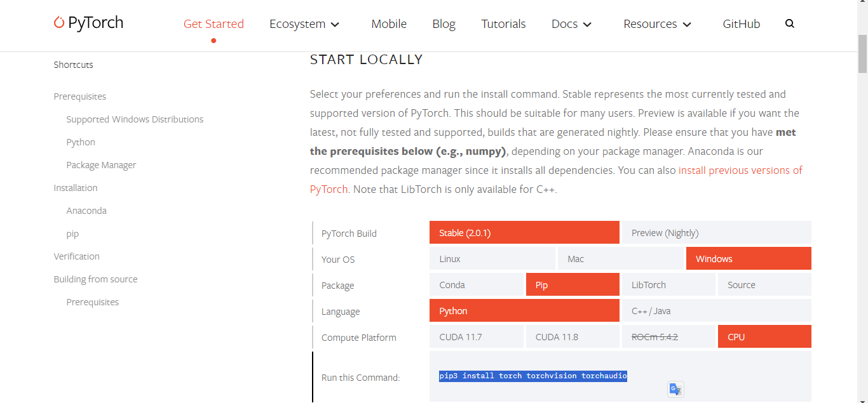Jump to Installation section shortcut
The image size is (868, 403).
pyautogui.click(x=76, y=188)
